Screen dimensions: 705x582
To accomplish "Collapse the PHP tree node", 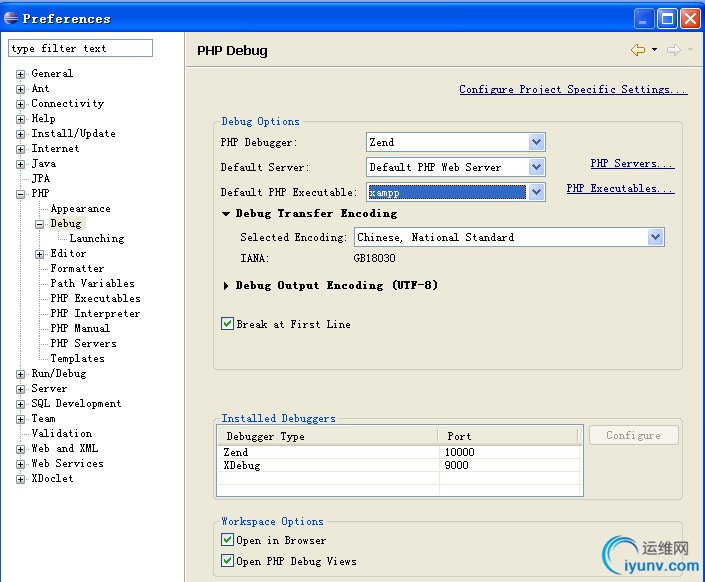I will [20, 194].
